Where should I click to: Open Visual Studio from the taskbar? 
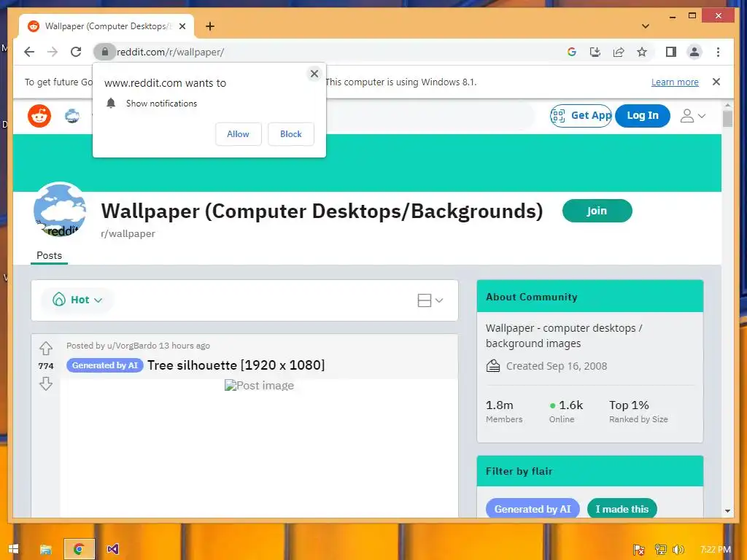click(x=112, y=549)
